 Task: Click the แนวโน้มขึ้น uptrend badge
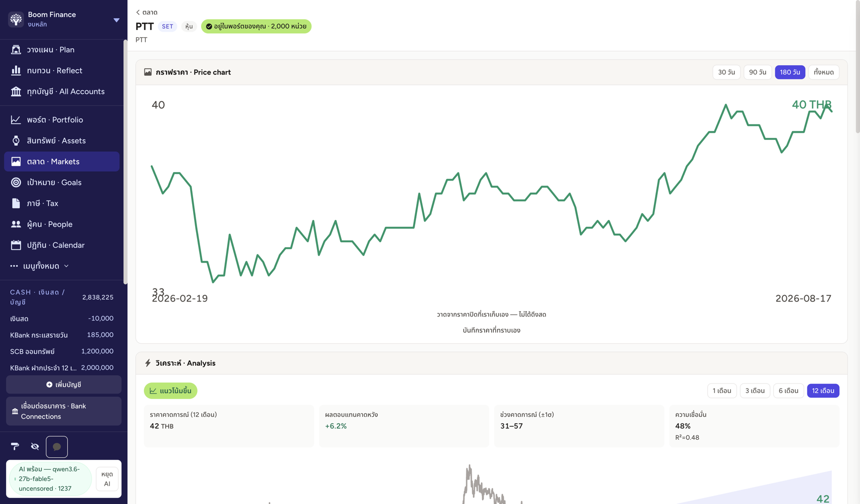coord(171,391)
